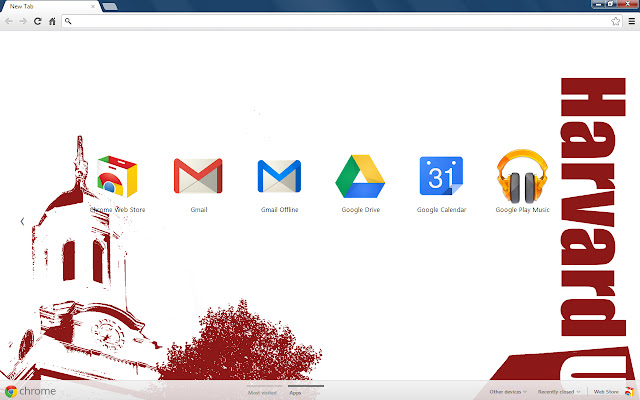Switch to the Most visited section
This screenshot has height=400, width=640.
tap(262, 392)
